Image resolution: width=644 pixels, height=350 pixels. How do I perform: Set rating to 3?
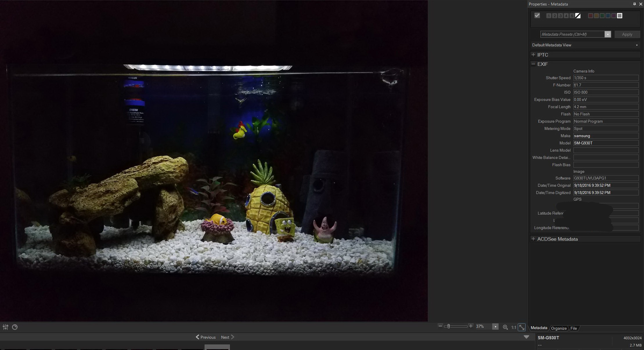(560, 16)
